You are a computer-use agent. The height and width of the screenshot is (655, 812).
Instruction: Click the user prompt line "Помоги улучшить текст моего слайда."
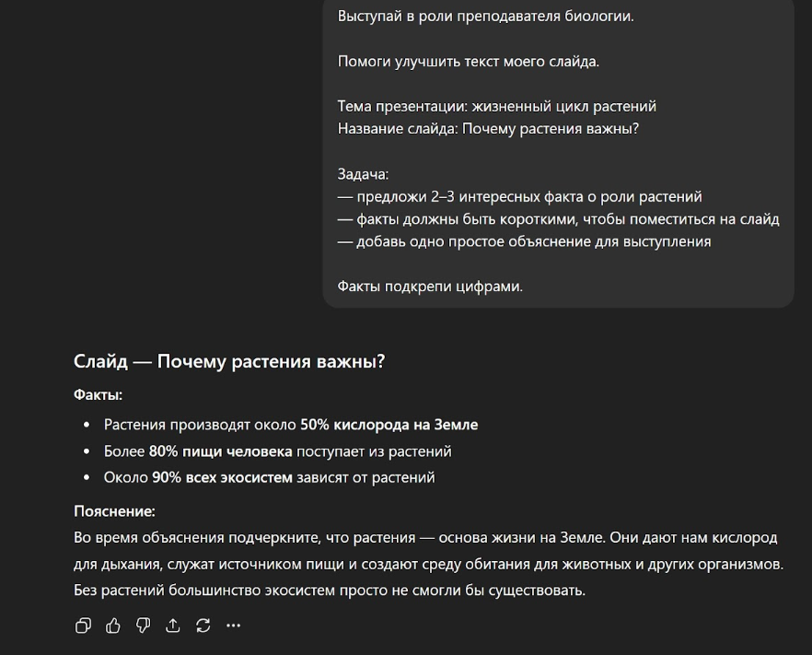pyautogui.click(x=468, y=62)
